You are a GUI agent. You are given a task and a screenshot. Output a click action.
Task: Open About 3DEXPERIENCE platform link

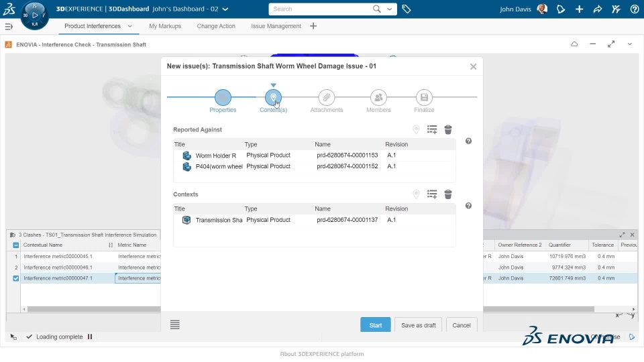(321, 354)
